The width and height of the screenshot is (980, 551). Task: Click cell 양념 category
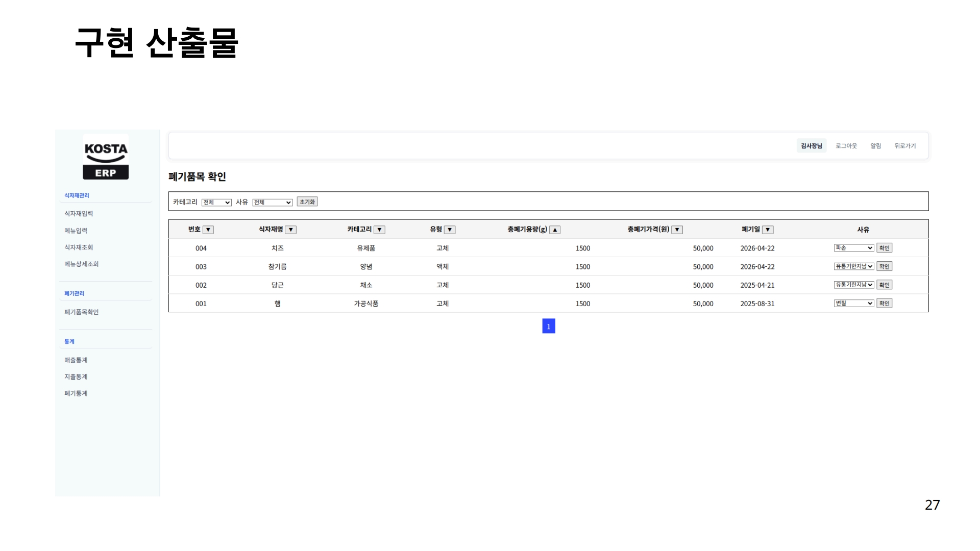[366, 266]
